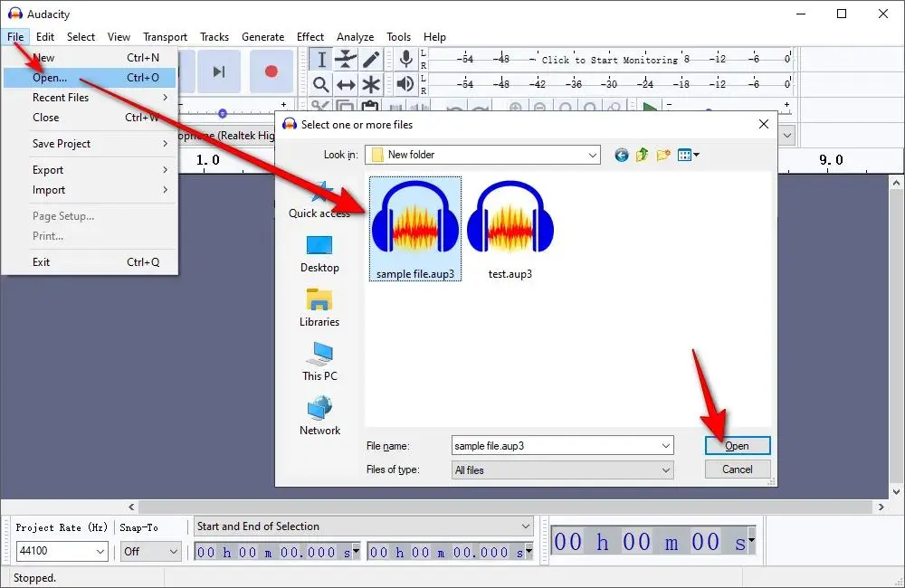The image size is (905, 588).
Task: Select the Draw pencil tool
Action: 371,60
